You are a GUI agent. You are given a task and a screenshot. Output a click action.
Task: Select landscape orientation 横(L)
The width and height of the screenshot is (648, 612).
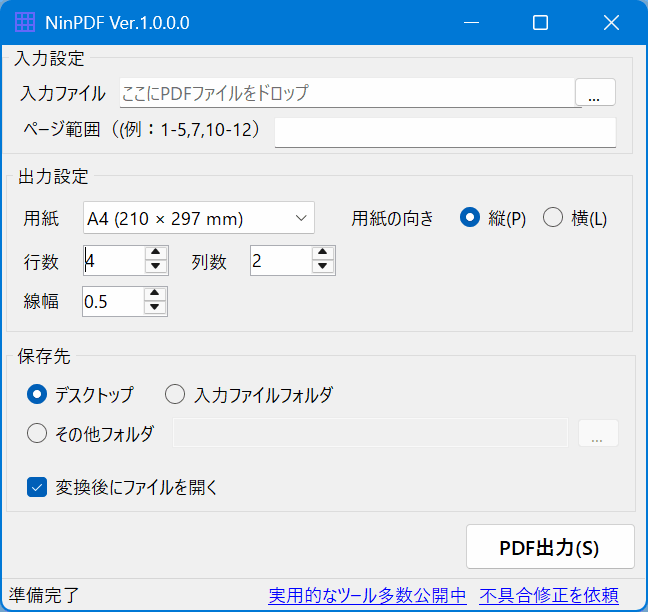[x=553, y=218]
